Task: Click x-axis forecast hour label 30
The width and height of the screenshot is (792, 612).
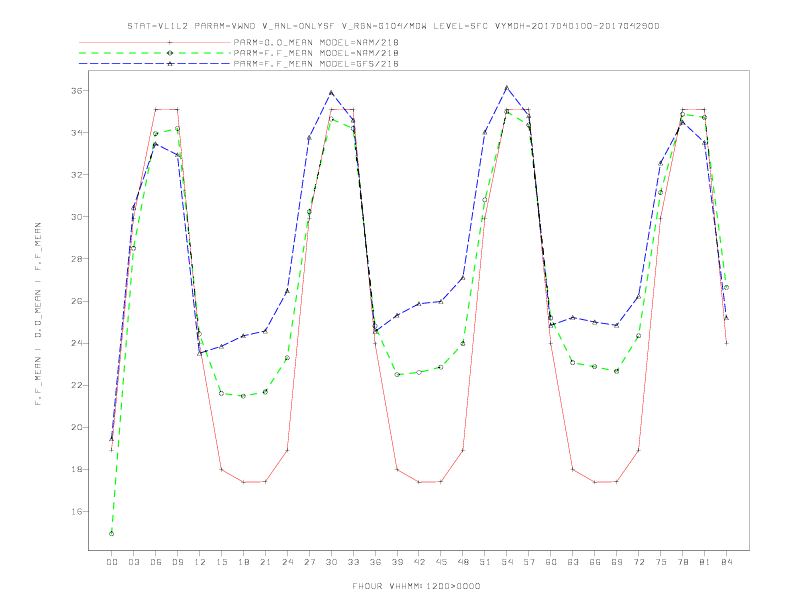Action: (331, 562)
